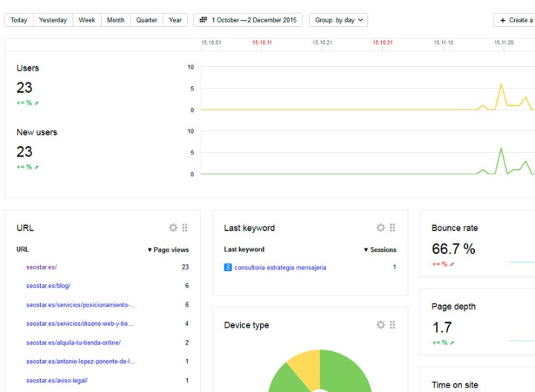Expand the Group: by day dropdown
The image size is (535, 392).
[x=338, y=20]
